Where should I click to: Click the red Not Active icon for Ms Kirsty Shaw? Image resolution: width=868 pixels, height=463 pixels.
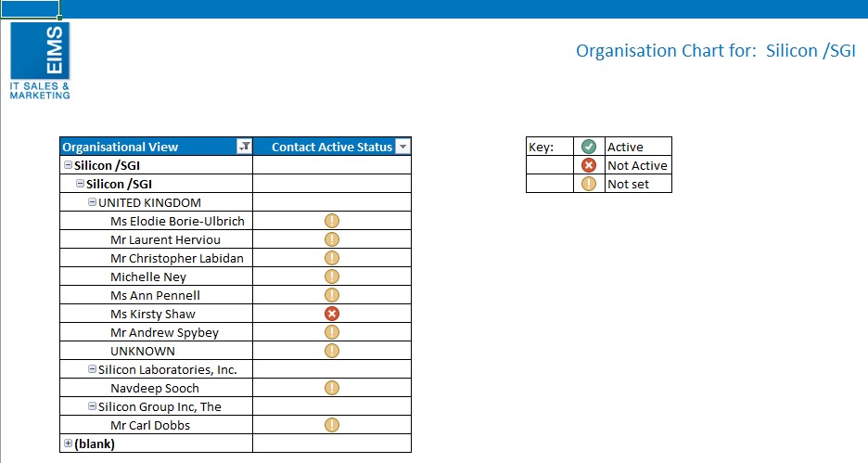(x=332, y=314)
